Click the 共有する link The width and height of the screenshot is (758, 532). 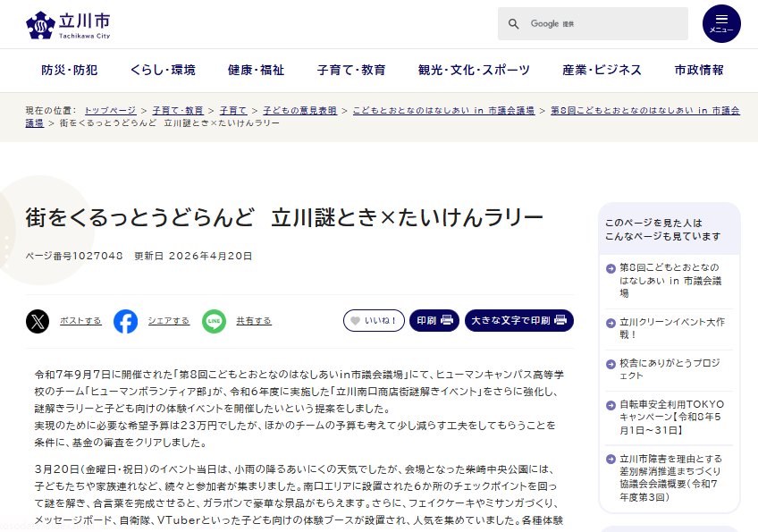tap(254, 321)
